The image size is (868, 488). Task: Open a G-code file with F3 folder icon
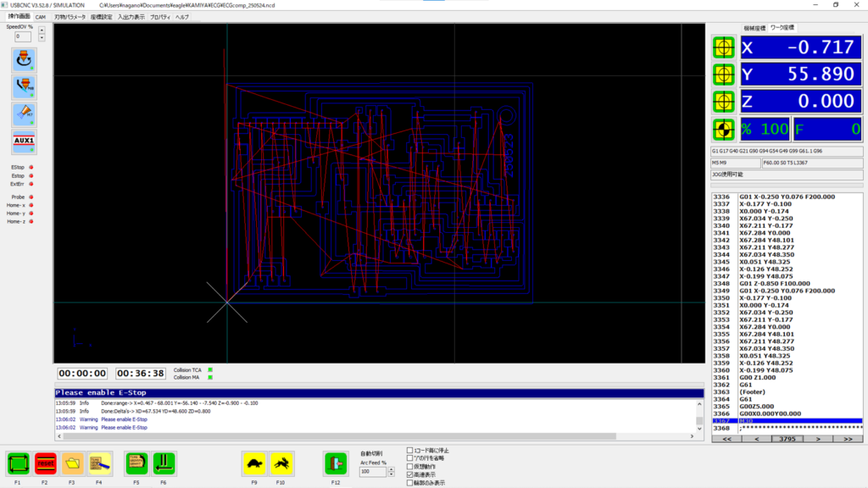[x=72, y=463]
